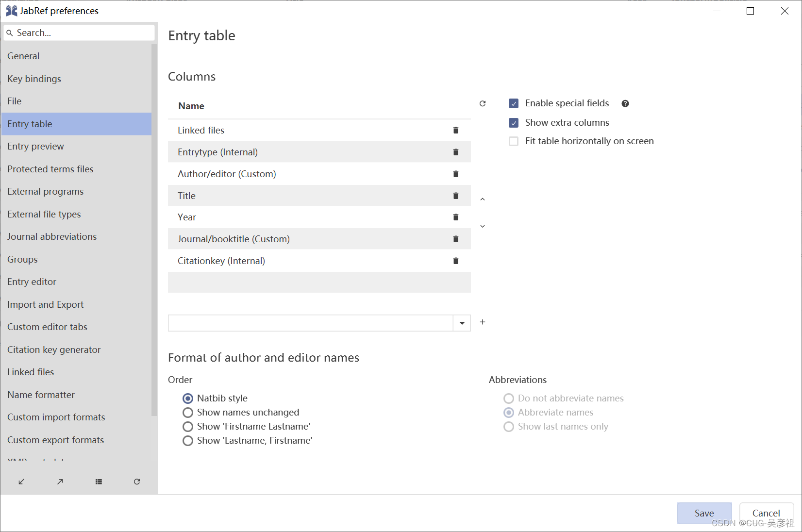Toggle Enable special fields checkbox
This screenshot has height=532, width=802.
(x=514, y=103)
